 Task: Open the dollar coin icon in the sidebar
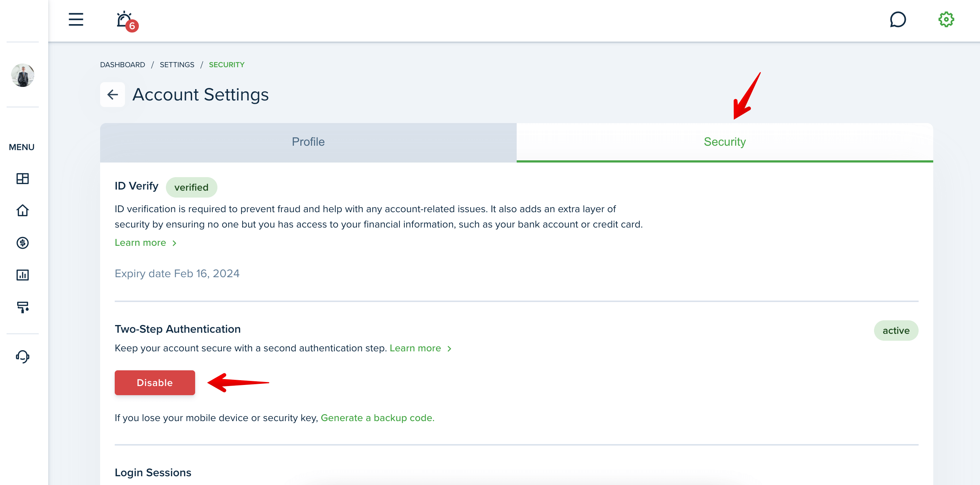(x=22, y=242)
